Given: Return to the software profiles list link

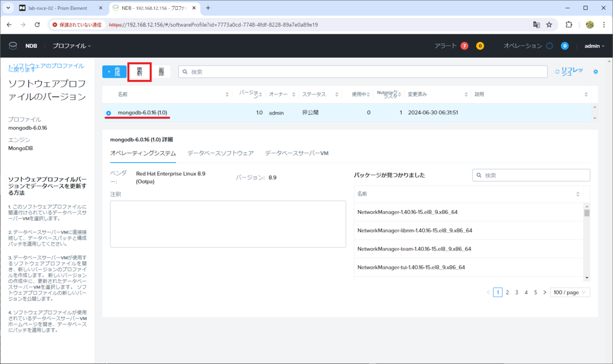Looking at the screenshot, I should pos(46,67).
